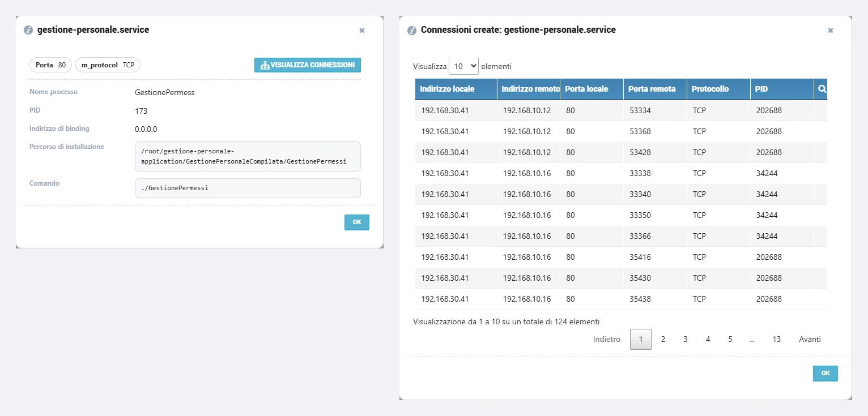
Task: Select remote port 33366 cell
Action: click(x=656, y=237)
